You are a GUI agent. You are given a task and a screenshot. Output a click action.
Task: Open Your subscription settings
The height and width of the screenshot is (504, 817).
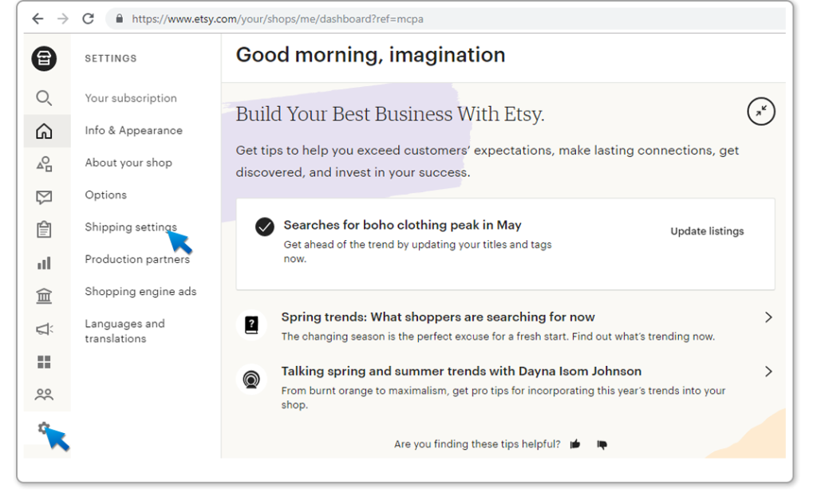[131, 98]
